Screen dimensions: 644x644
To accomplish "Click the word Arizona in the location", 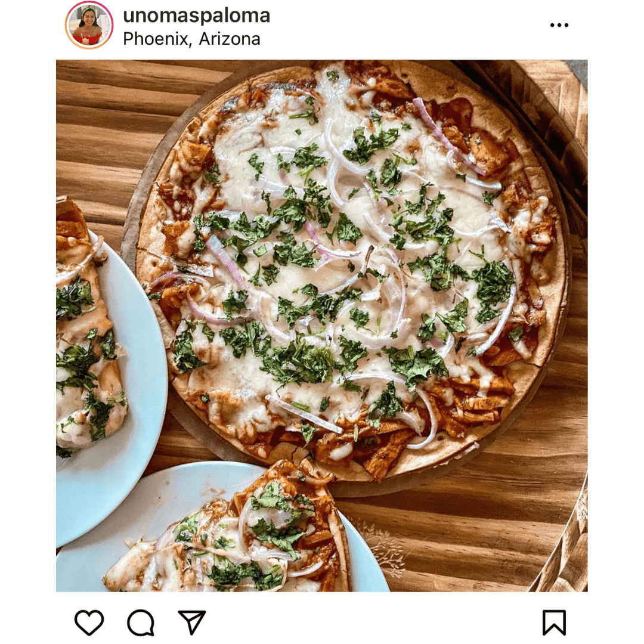I will [x=230, y=39].
